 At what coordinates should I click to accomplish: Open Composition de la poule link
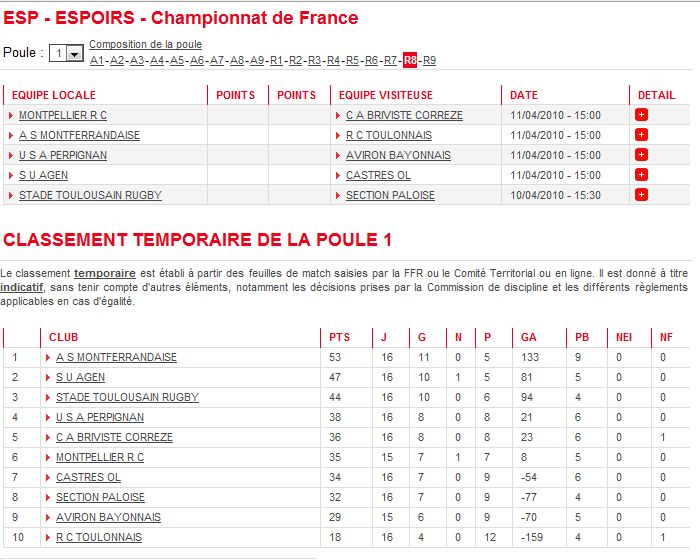(x=146, y=44)
